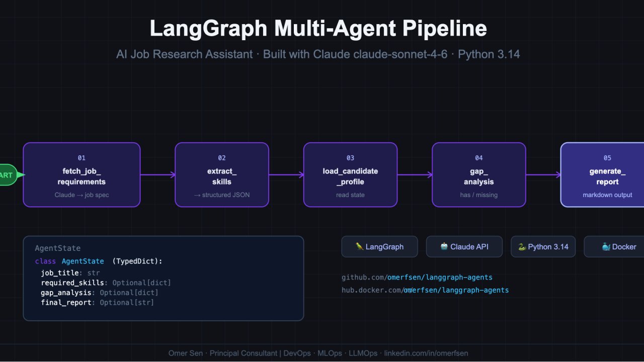Click the "LangGraph Multi-Agent Pipeline" title
644x362 pixels.
coord(318,29)
